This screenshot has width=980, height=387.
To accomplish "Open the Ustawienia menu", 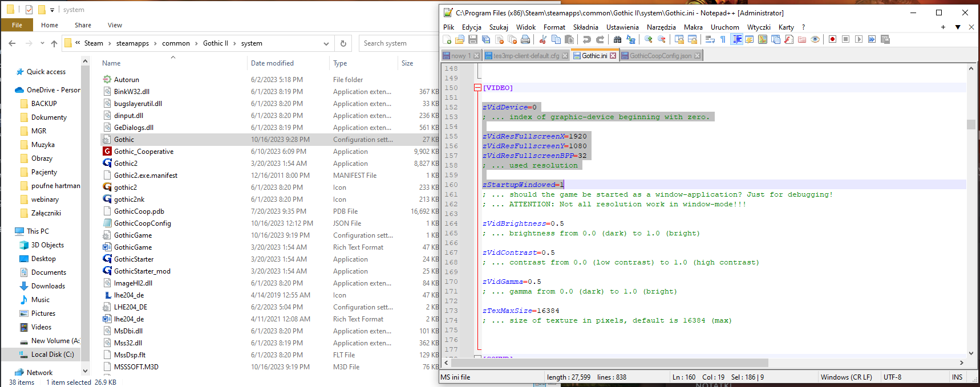I will (x=622, y=27).
